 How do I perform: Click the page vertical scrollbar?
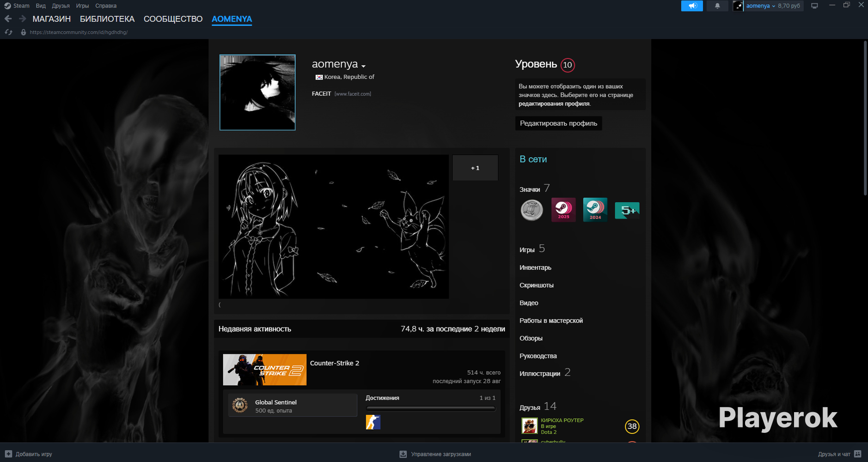click(x=865, y=118)
